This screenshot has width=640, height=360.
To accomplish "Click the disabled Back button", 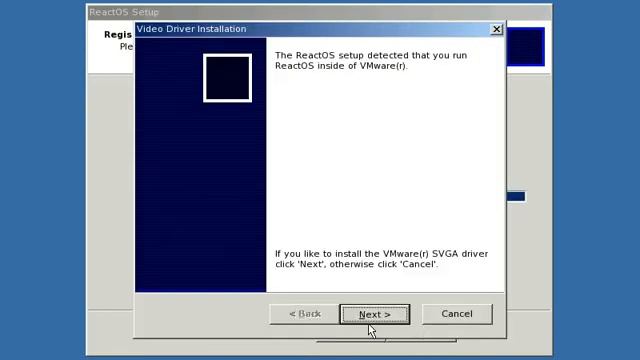I will 304,314.
